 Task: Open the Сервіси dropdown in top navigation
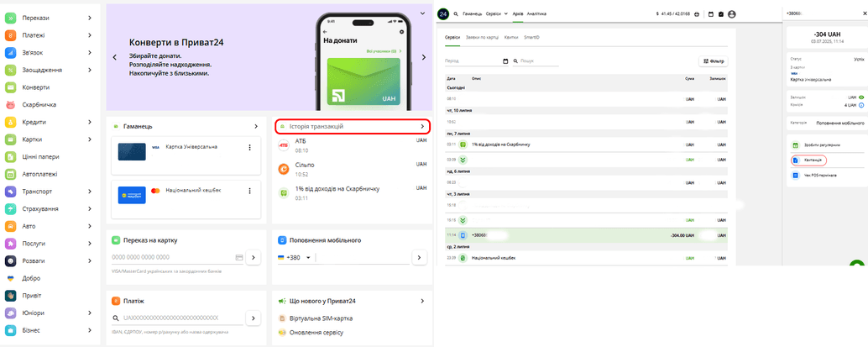(x=496, y=14)
